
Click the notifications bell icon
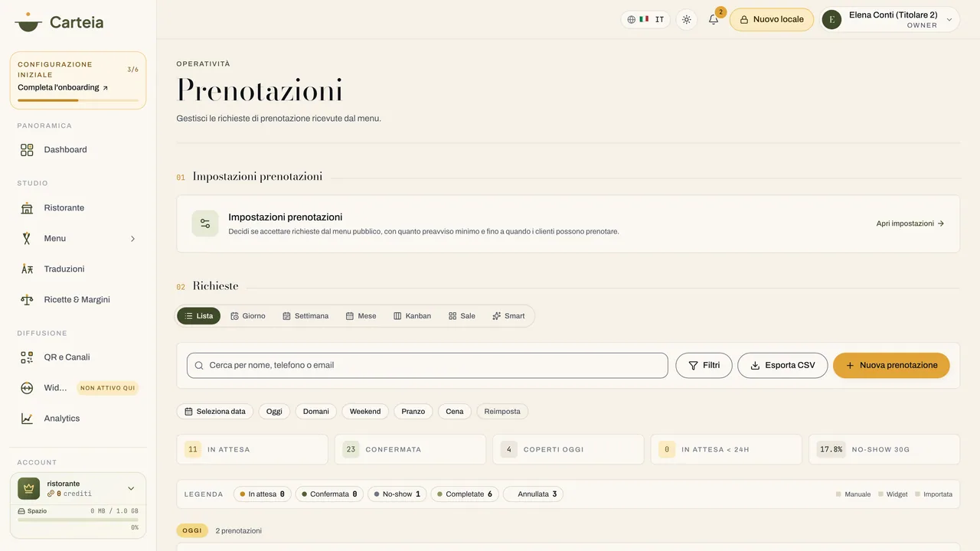714,20
